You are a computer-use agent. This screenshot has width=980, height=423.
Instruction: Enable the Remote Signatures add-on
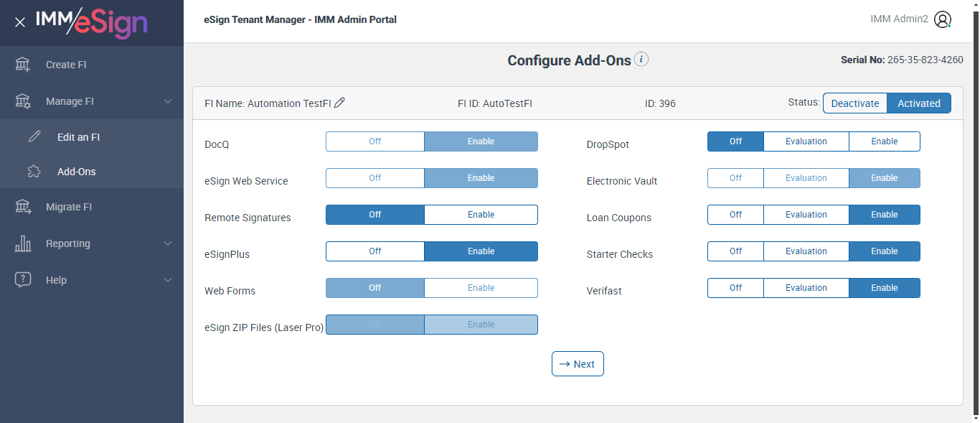481,215
